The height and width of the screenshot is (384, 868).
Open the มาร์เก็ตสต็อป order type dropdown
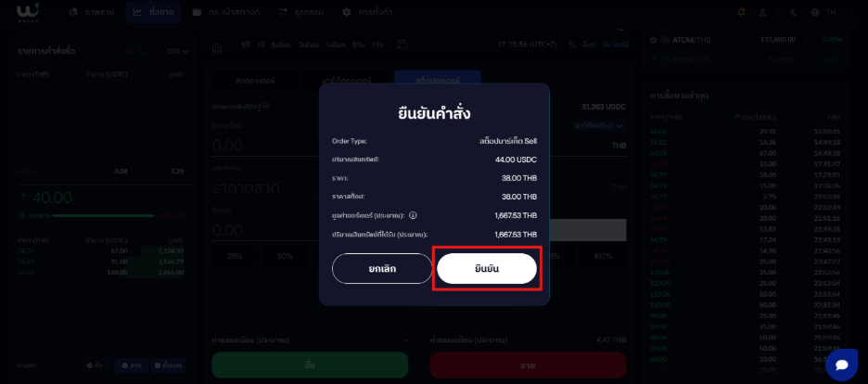click(600, 125)
